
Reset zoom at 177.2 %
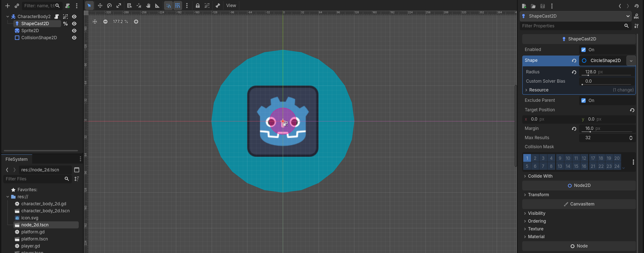120,22
